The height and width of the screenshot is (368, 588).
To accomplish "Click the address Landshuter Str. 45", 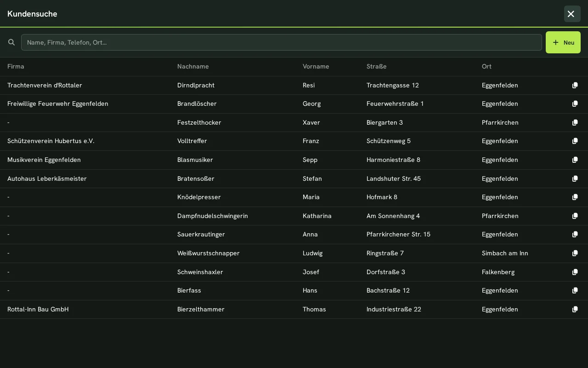I will pyautogui.click(x=394, y=178).
